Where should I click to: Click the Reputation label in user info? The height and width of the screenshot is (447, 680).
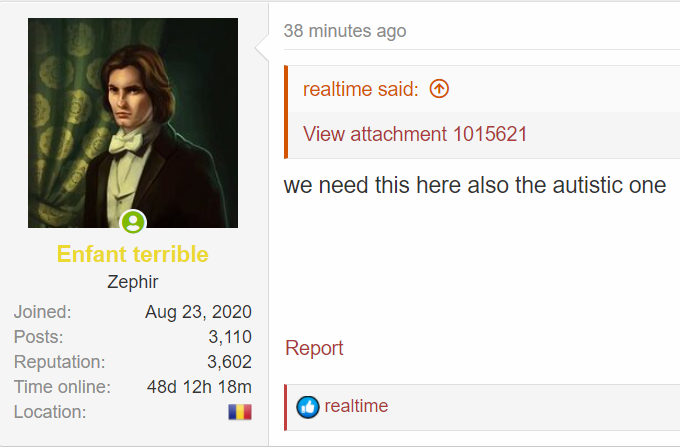[59, 362]
